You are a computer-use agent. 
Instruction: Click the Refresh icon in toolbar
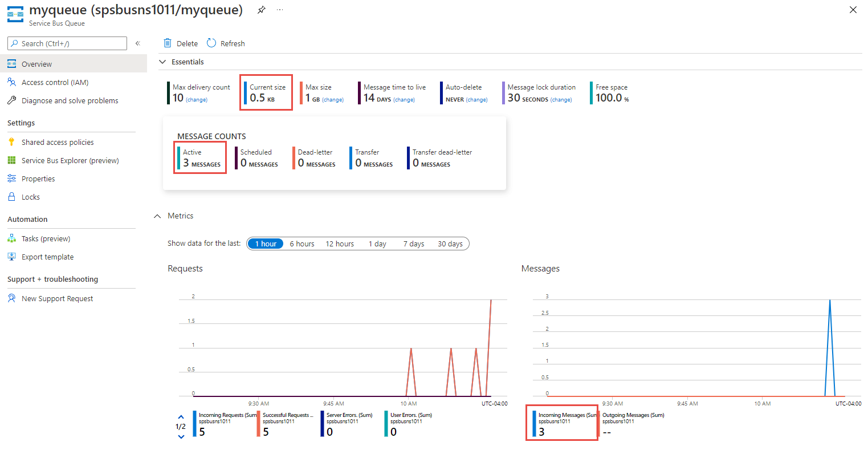(211, 43)
